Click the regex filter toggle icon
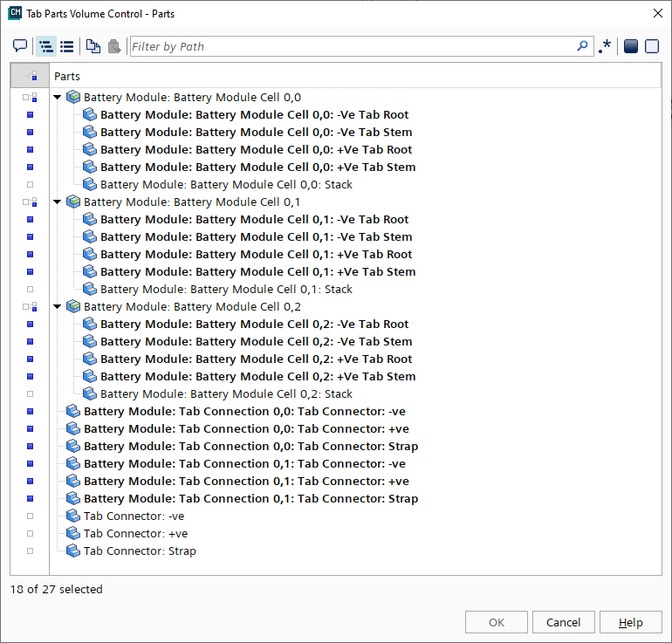Image resolution: width=672 pixels, height=643 pixels. (605, 46)
